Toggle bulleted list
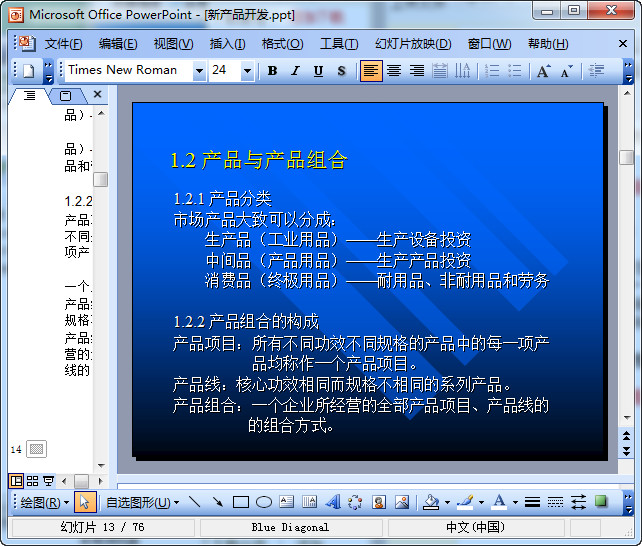The height and width of the screenshot is (546, 642). click(515, 71)
